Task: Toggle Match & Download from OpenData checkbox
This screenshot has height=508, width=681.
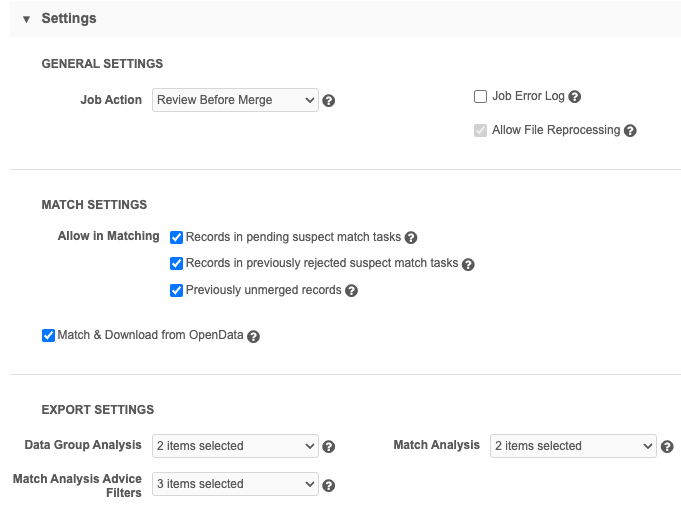Action: point(48,336)
